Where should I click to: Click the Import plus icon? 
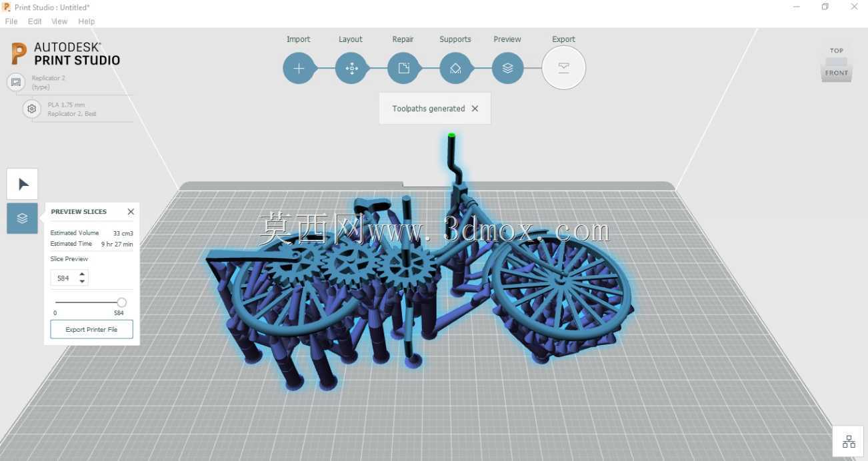[x=299, y=68]
